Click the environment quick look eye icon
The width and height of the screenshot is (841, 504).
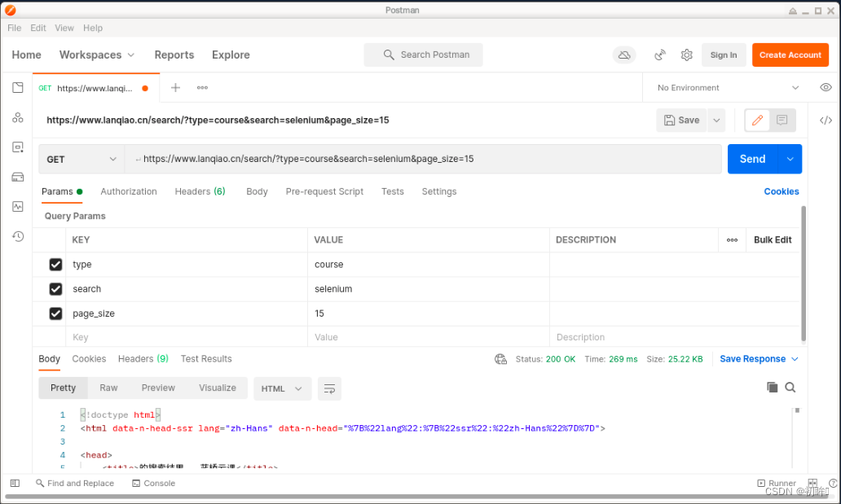click(826, 87)
